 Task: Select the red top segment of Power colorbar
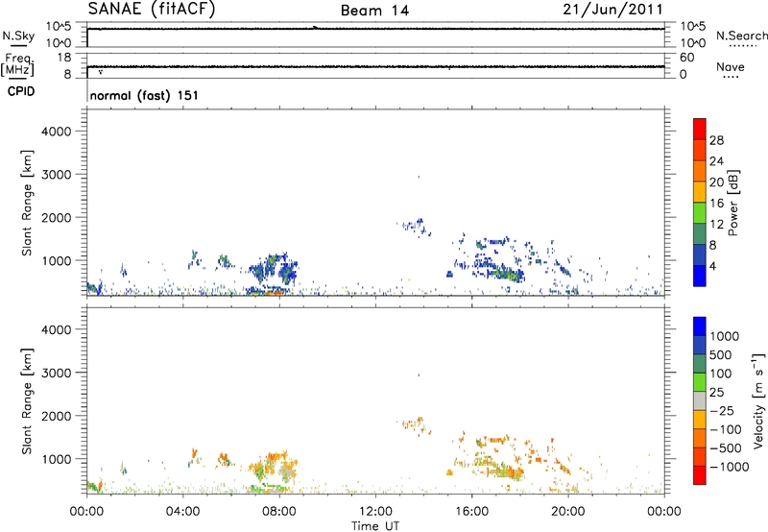(700, 129)
